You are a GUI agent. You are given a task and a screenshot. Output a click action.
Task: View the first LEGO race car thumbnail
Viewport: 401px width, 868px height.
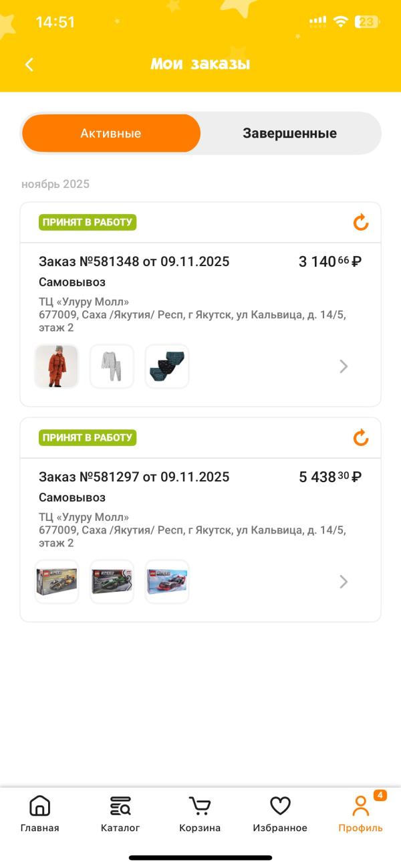tap(57, 582)
